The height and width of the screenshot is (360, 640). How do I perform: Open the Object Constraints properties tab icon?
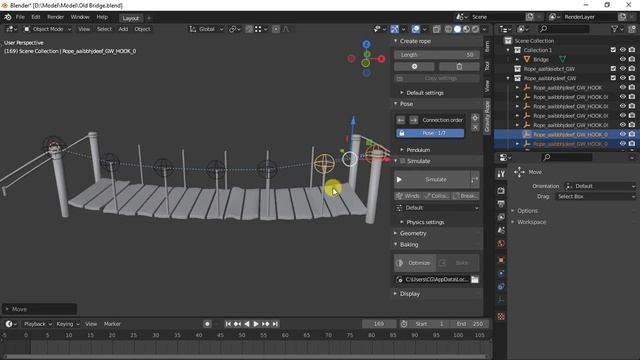coord(501,287)
